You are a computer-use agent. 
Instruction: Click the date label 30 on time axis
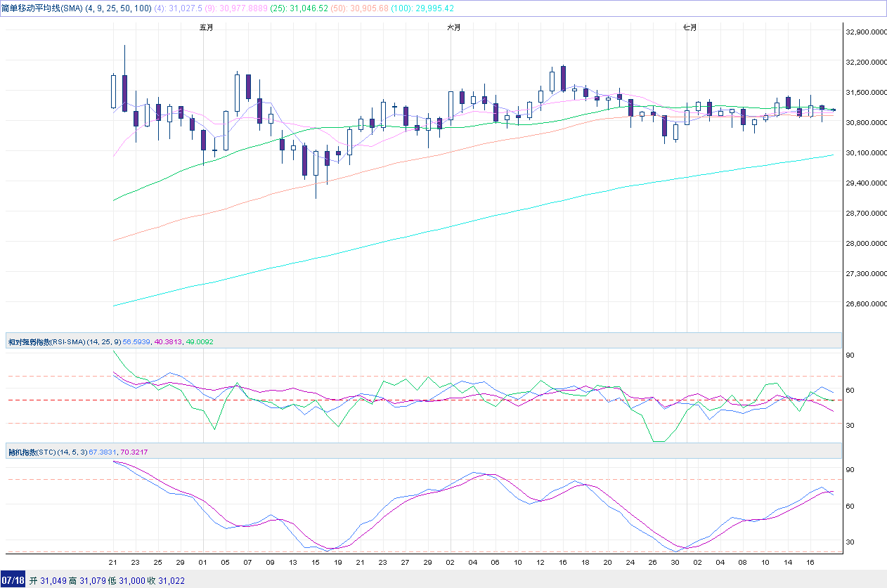coord(675,563)
